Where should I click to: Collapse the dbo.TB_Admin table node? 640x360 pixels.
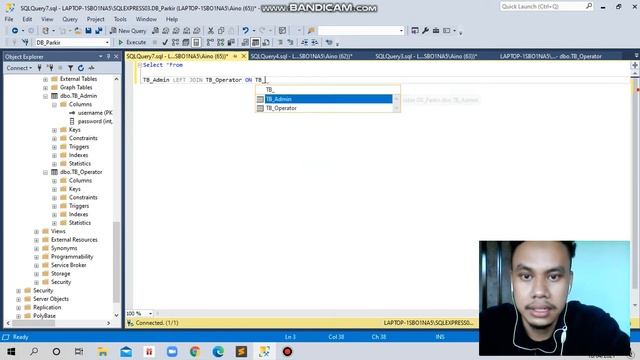[45, 96]
